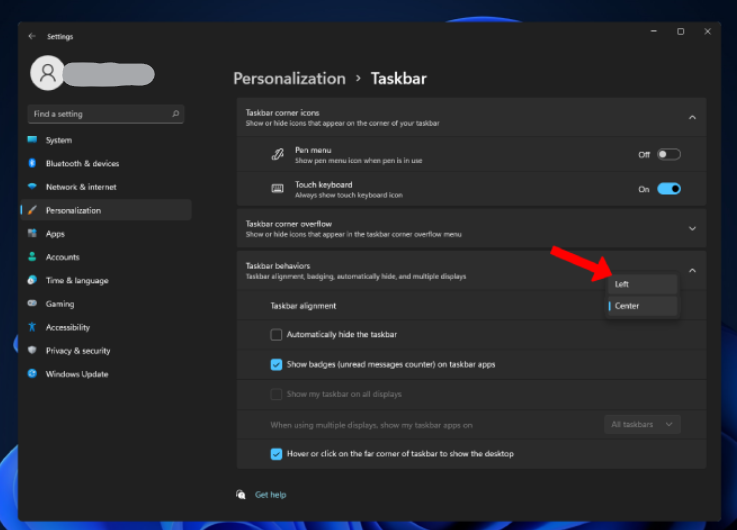Minimize the Settings window
The width and height of the screenshot is (737, 530).
click(653, 31)
